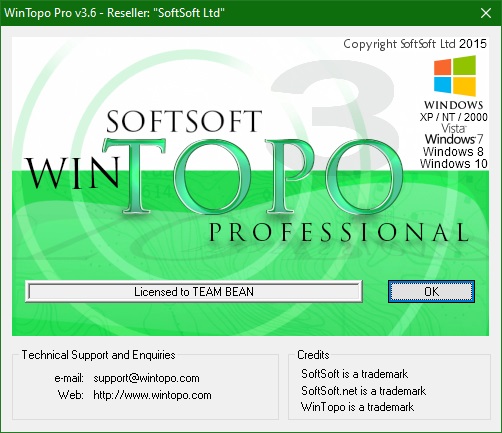Image resolution: width=502 pixels, height=433 pixels.
Task: Click the 'Vista' label
Action: (454, 128)
